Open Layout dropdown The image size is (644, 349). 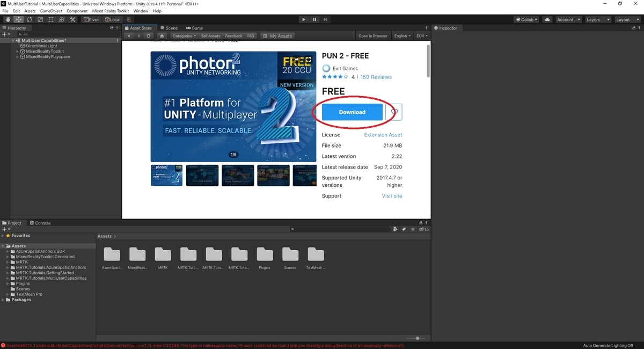(627, 19)
